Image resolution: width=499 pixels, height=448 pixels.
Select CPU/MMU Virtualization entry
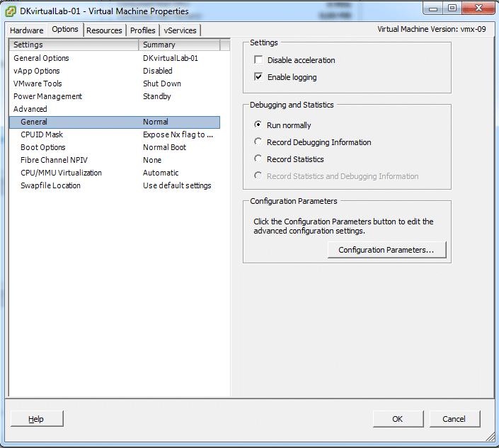pos(115,173)
